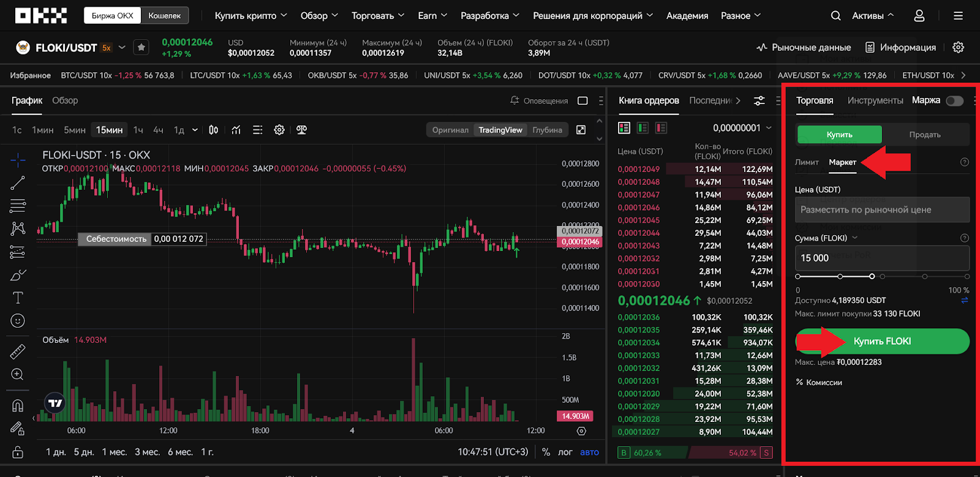This screenshot has height=477, width=980.
Task: Toggle magnet mode for drawings
Action: pyautogui.click(x=18, y=405)
